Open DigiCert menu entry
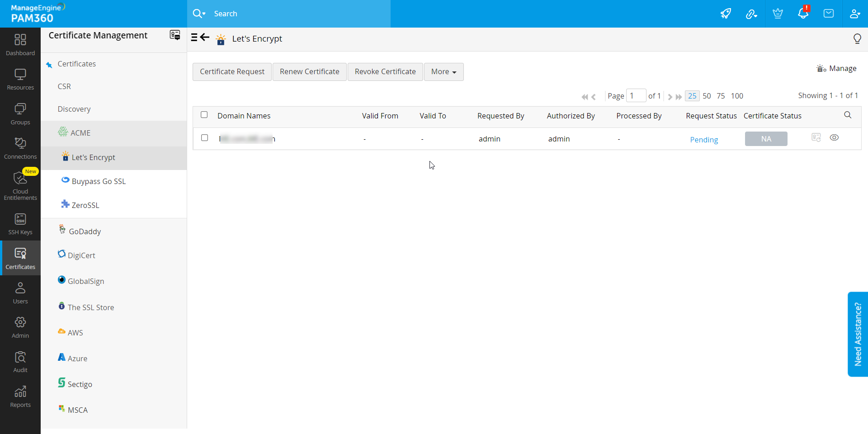 (x=81, y=255)
